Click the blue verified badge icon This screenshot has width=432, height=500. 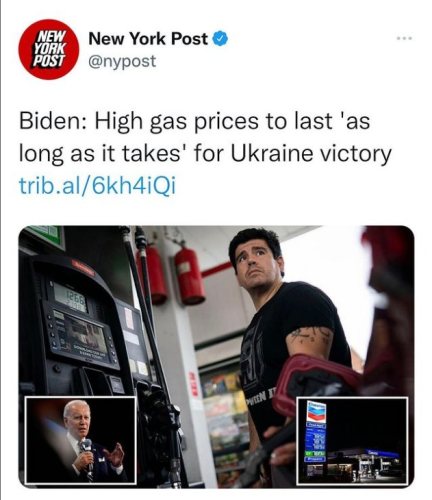220,39
